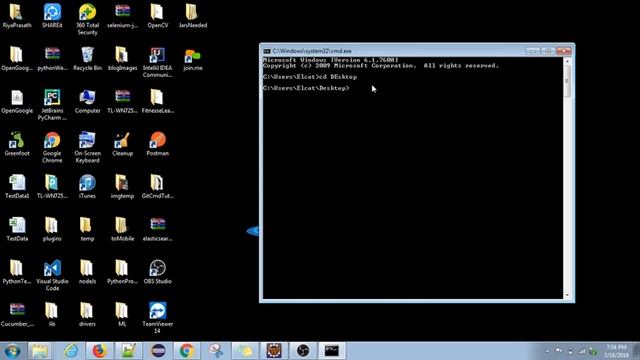Open the nodeJs folder
Viewport: 640px width, 360px height.
(87, 272)
